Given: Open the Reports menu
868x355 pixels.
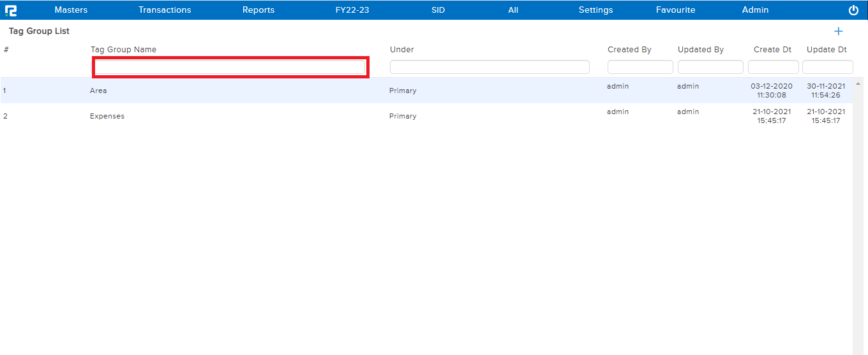Looking at the screenshot, I should click(258, 10).
